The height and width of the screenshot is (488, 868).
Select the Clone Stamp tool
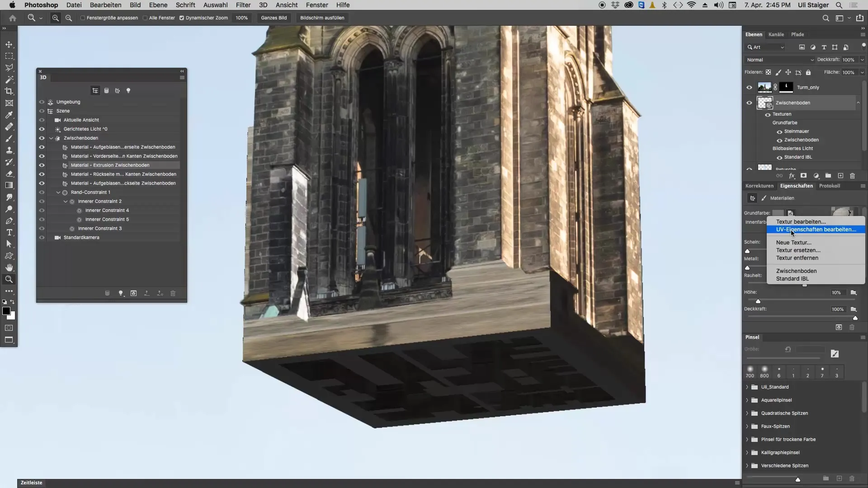tap(9, 150)
